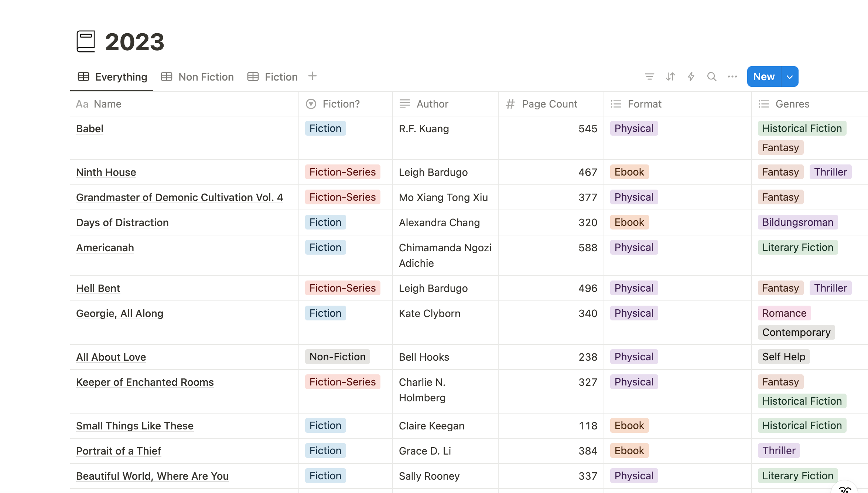Open Small Things Like These entry

pyautogui.click(x=135, y=426)
